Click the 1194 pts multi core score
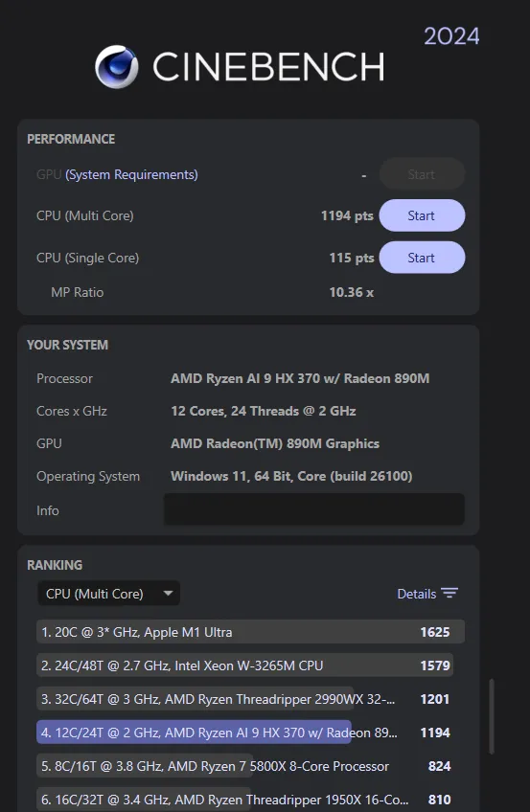 tap(347, 215)
